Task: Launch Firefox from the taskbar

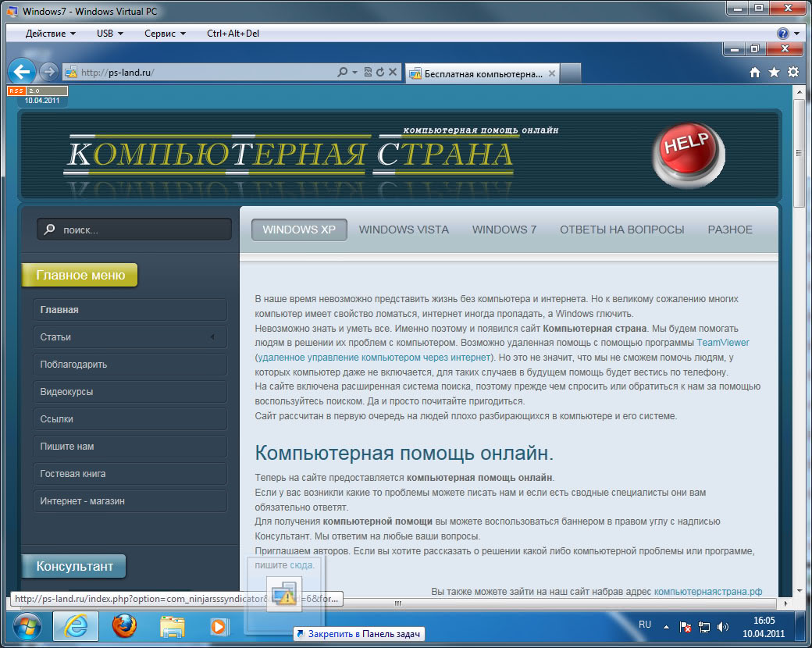Action: pyautogui.click(x=124, y=627)
